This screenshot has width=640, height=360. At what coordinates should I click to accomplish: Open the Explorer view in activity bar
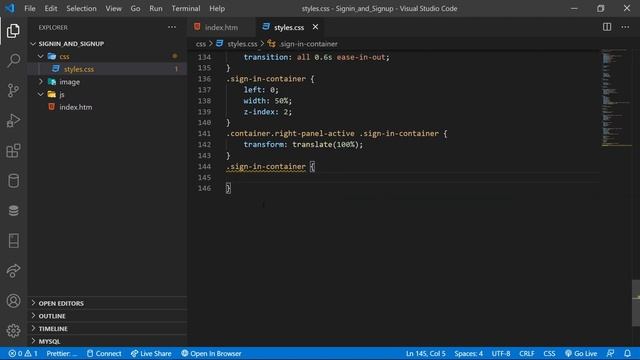click(x=13, y=31)
